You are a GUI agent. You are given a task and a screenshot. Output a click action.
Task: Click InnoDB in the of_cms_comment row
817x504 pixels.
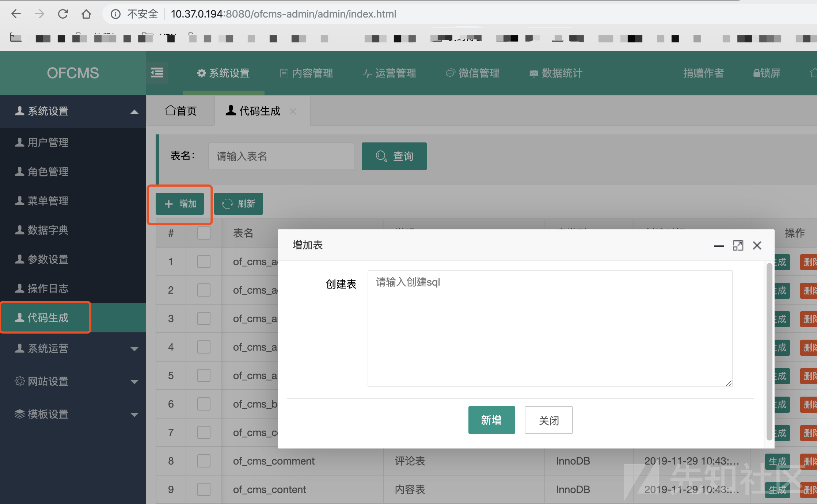(573, 461)
